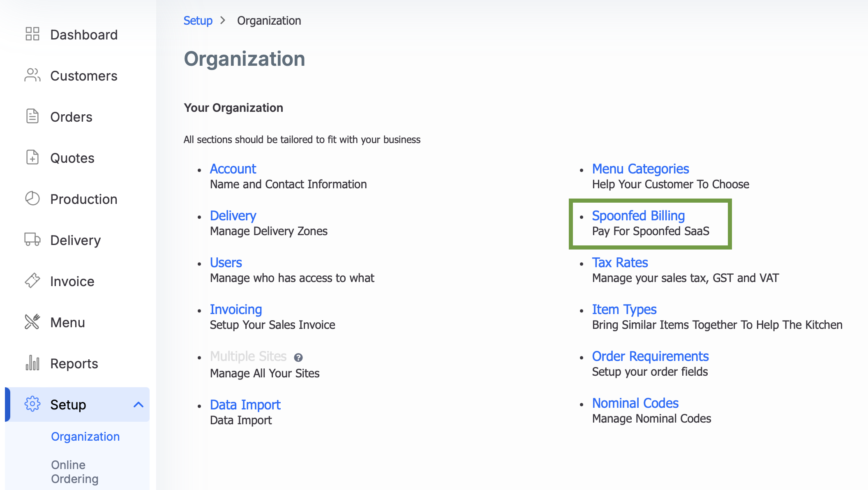This screenshot has width=868, height=490.
Task: Open the Users link
Action: [226, 263]
